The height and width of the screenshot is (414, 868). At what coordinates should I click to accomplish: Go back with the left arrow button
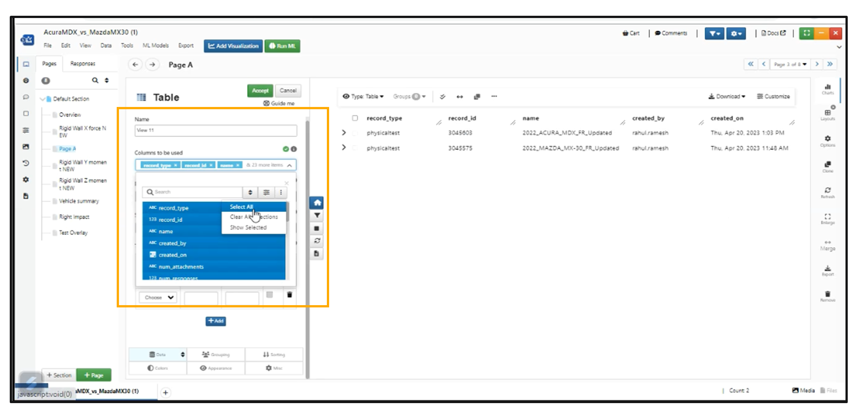tap(135, 65)
